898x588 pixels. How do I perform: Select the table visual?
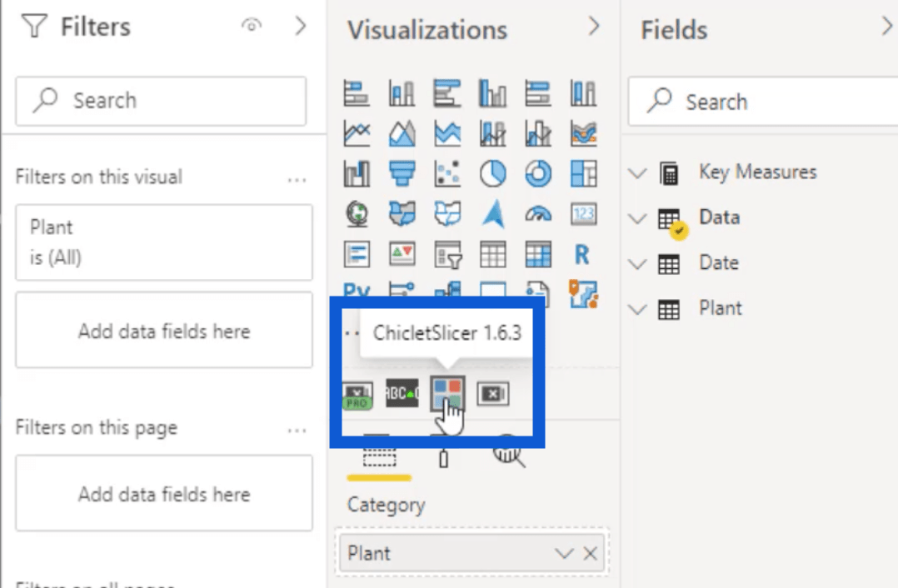492,254
